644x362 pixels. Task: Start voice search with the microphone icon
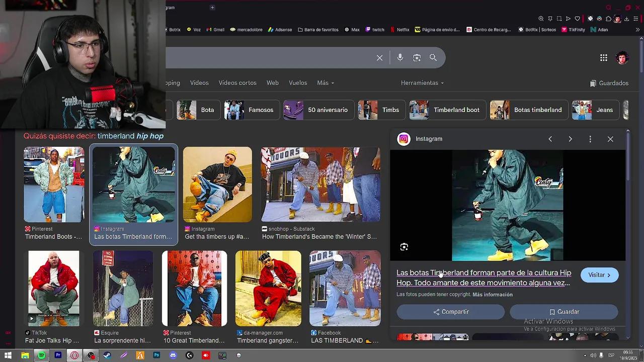400,58
